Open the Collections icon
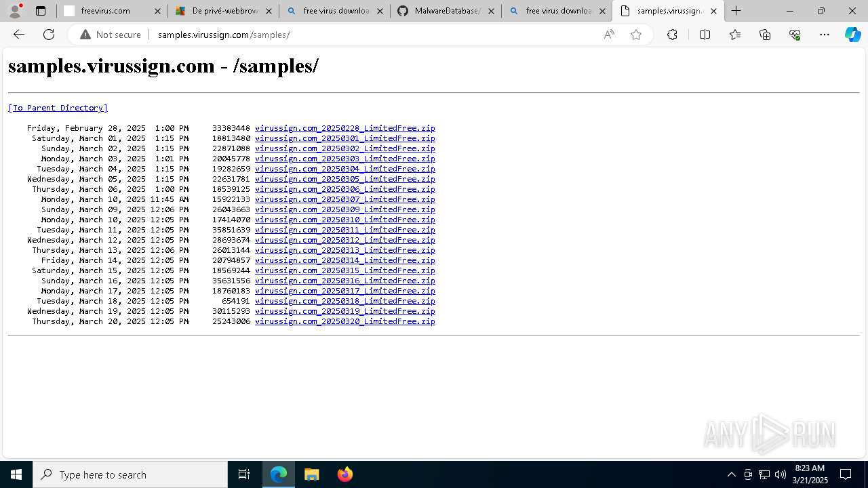The width and height of the screenshot is (868, 488). (765, 35)
